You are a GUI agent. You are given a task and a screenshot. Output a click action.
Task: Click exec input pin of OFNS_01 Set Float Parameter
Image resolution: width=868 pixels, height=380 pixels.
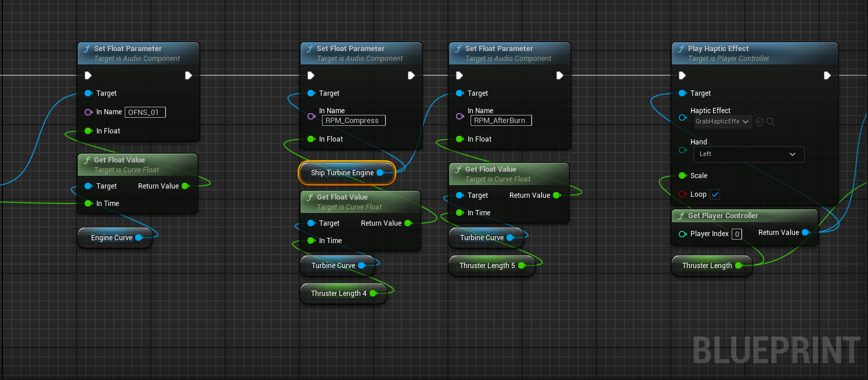pyautogui.click(x=88, y=75)
